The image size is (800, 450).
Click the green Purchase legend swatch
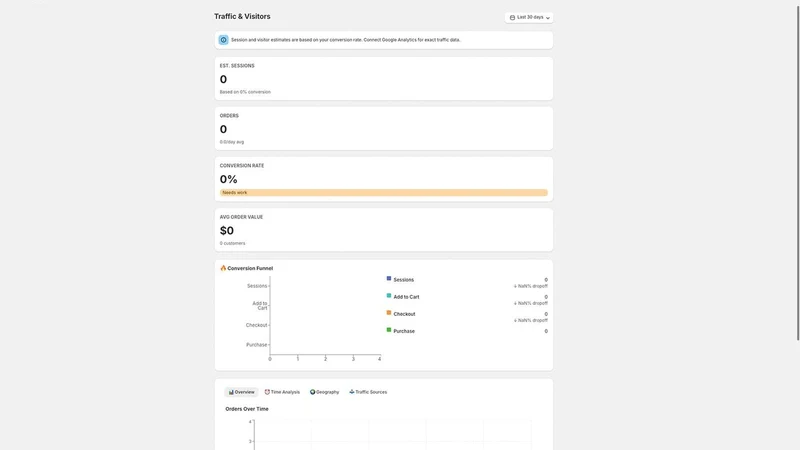coord(389,330)
